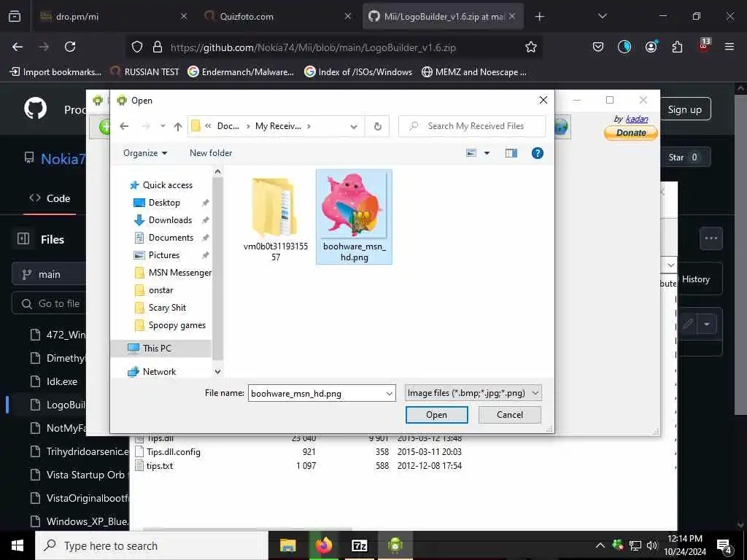This screenshot has height=560, width=747.
Task: Open the volume control in tray
Action: click(651, 545)
